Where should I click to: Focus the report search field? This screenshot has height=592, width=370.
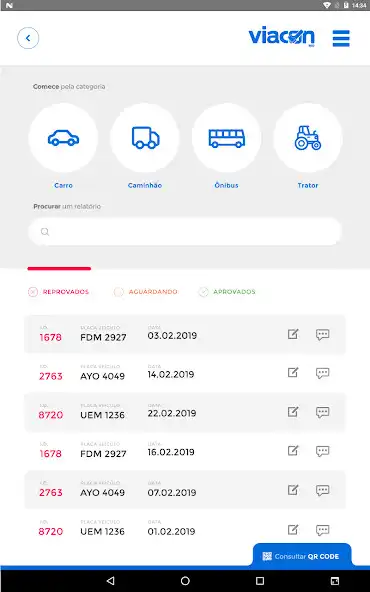[185, 231]
